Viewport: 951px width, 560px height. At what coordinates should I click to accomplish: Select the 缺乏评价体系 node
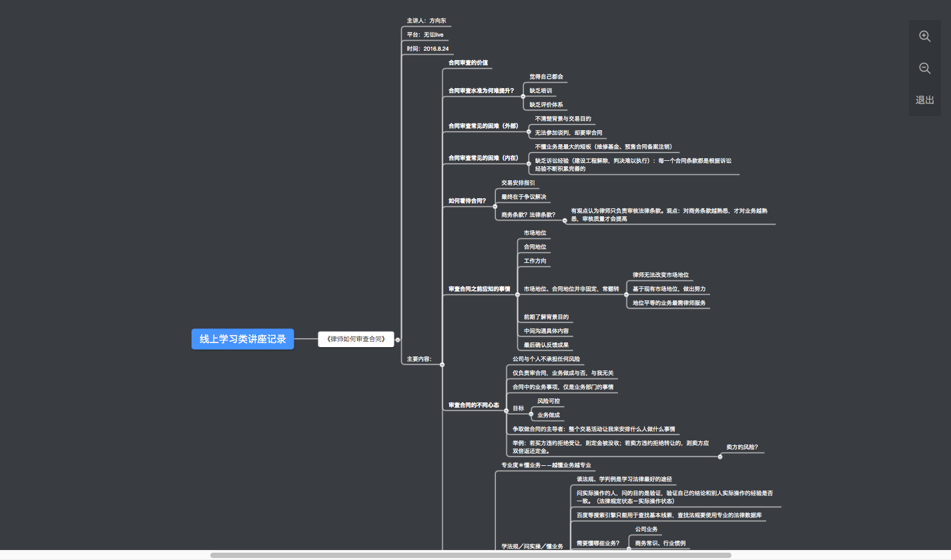(546, 105)
